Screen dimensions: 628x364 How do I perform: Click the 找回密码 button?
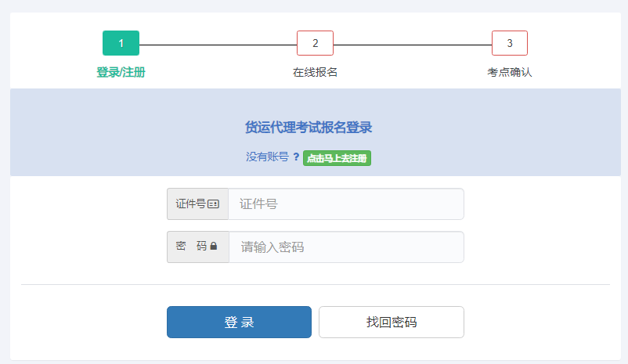391,322
